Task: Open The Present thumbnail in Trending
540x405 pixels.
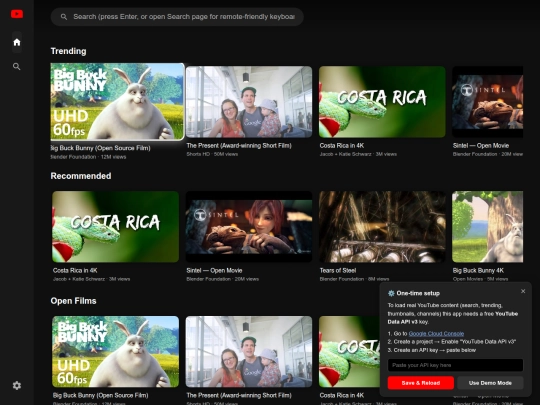Action: click(x=249, y=102)
